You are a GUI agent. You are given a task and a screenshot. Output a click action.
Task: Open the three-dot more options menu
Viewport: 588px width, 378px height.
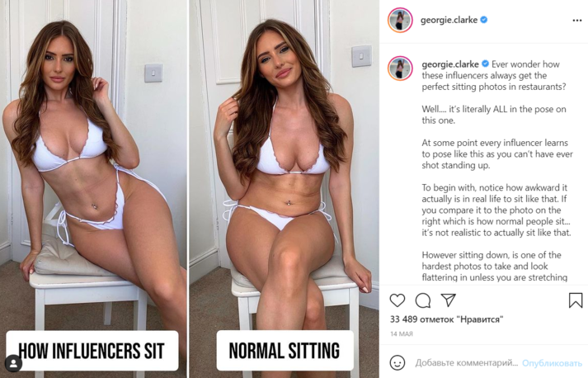[577, 21]
